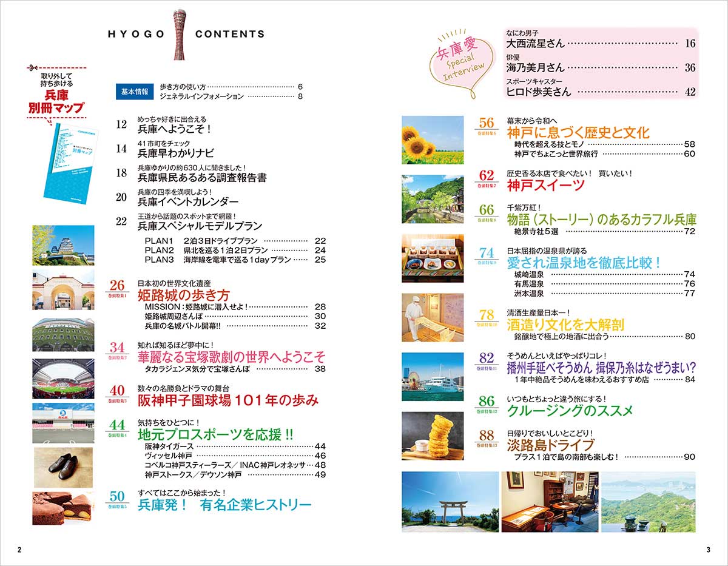The height and width of the screenshot is (566, 728).
Task: Click the chocolate cake photo
Action: 63,508
